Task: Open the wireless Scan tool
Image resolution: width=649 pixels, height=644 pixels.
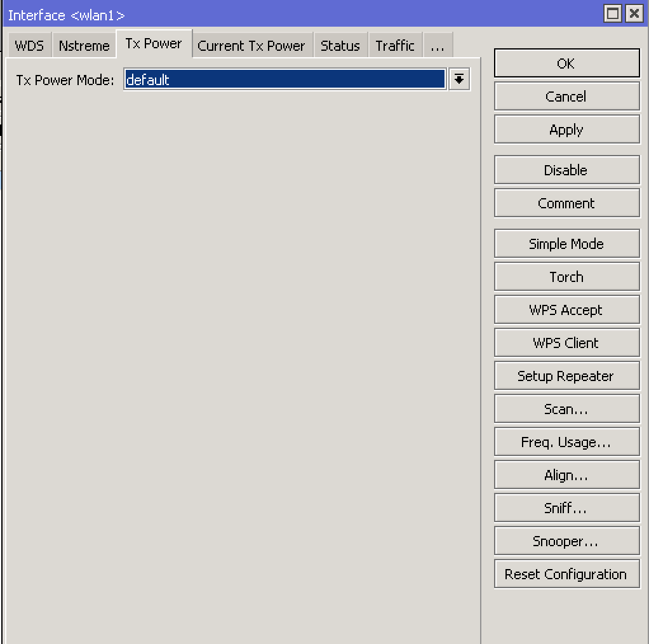Action: (566, 408)
